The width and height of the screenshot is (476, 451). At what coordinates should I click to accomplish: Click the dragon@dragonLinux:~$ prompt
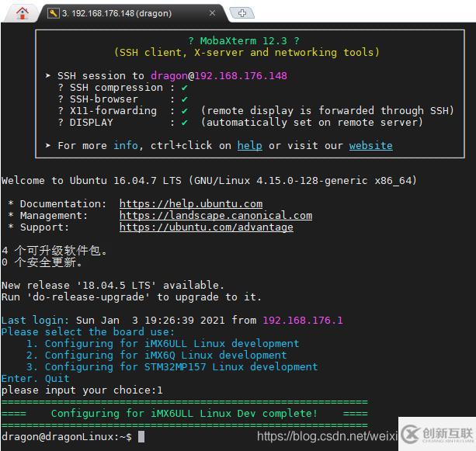pyautogui.click(x=67, y=437)
